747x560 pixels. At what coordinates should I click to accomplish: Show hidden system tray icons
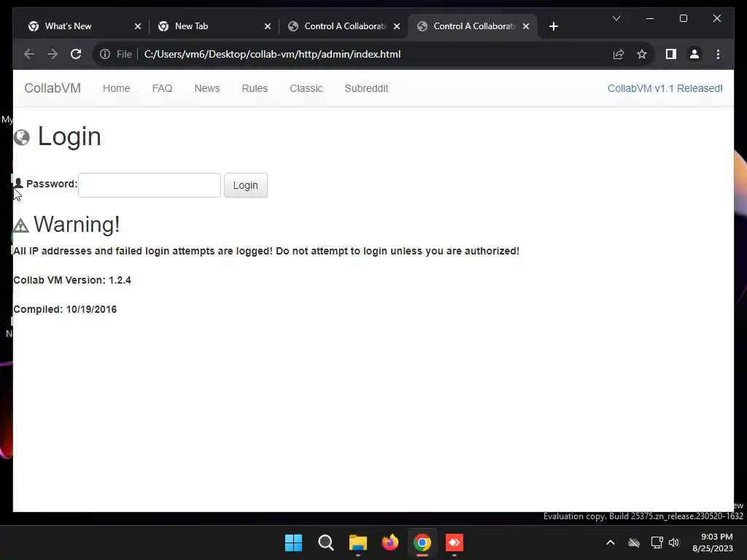click(611, 542)
